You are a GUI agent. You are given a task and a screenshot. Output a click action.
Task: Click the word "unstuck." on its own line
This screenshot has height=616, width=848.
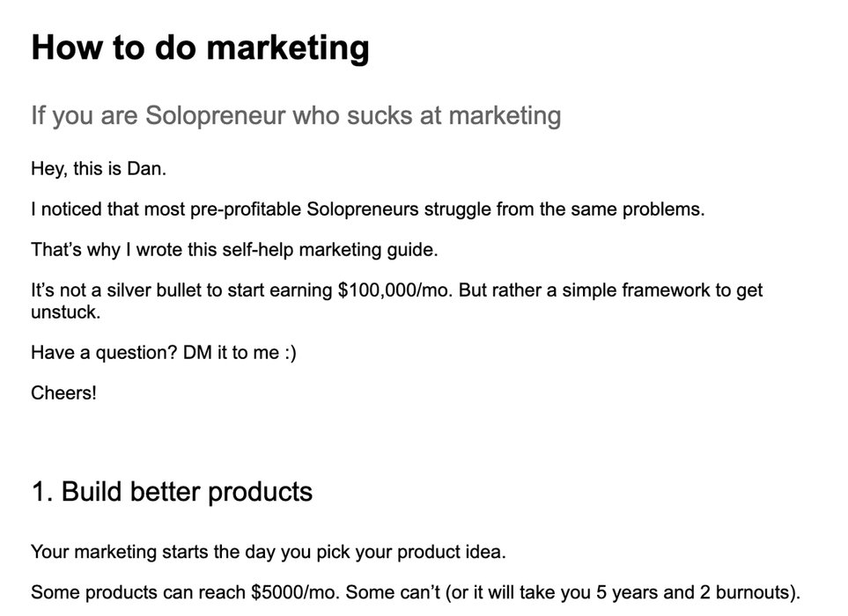[66, 312]
